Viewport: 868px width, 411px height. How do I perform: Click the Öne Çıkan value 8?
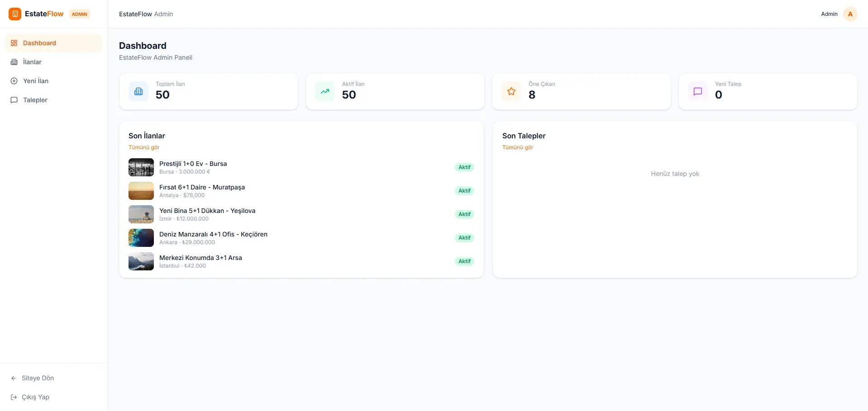click(x=532, y=95)
